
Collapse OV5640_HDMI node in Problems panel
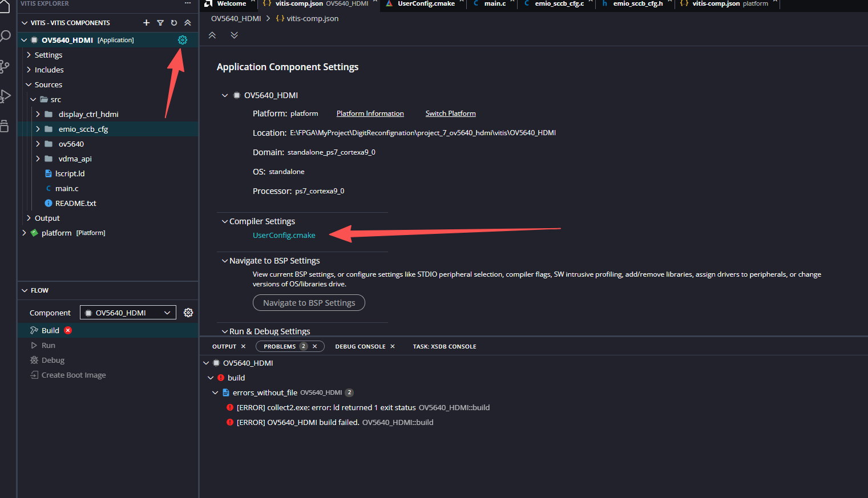click(206, 363)
